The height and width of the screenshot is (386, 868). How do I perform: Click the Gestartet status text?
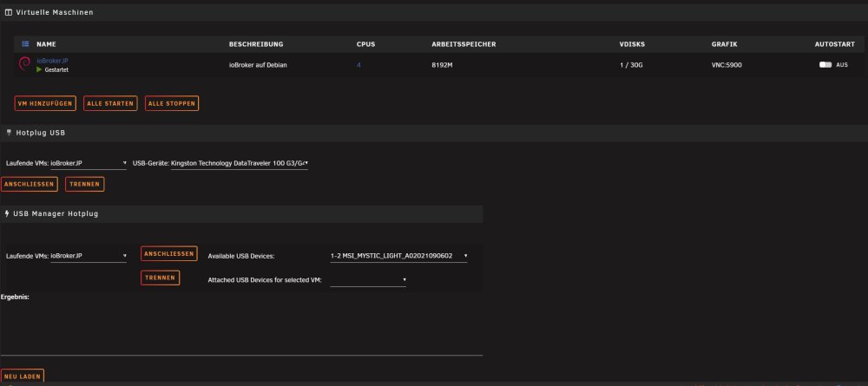[56, 70]
